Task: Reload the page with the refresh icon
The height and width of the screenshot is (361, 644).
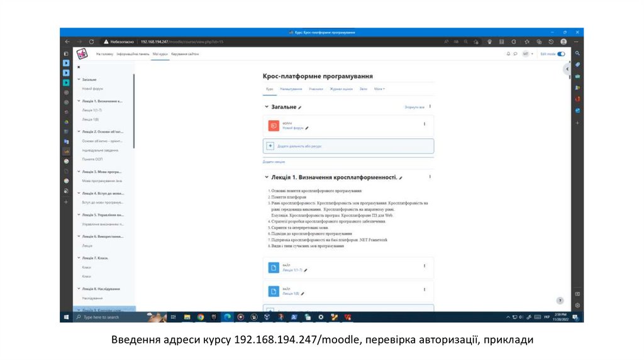Action: coord(92,42)
